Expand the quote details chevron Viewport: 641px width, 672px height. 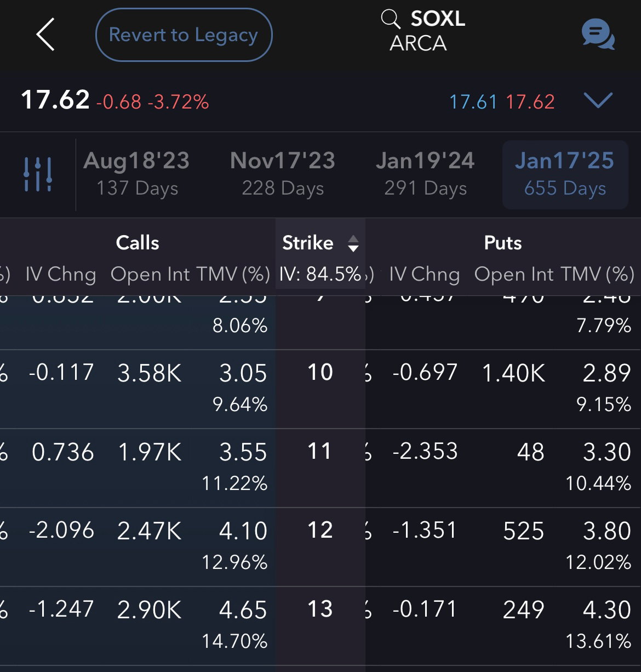point(598,100)
